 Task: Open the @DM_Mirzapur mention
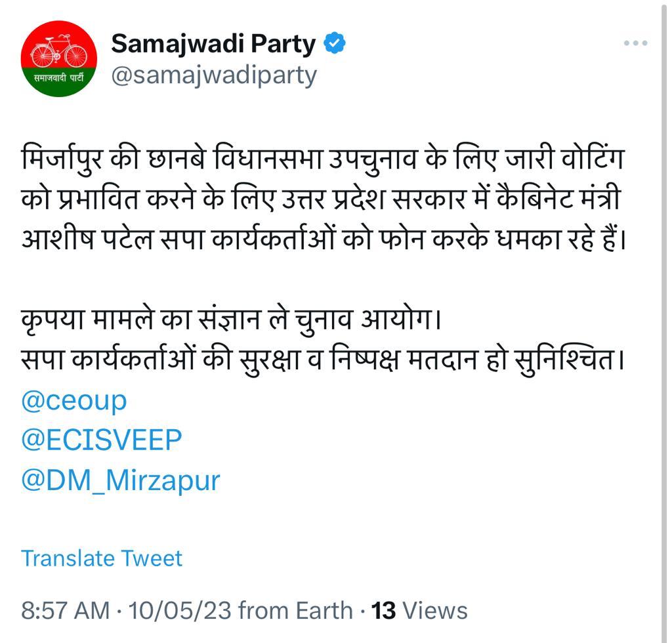tap(121, 481)
